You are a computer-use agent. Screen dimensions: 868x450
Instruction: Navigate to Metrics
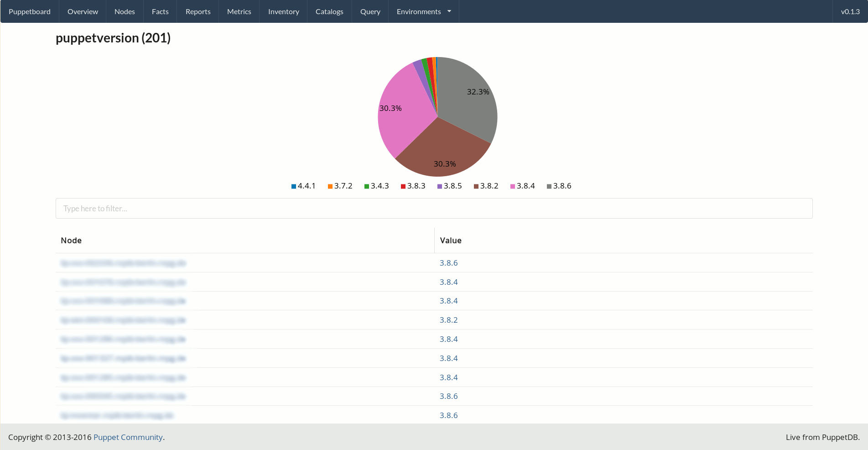tap(239, 11)
